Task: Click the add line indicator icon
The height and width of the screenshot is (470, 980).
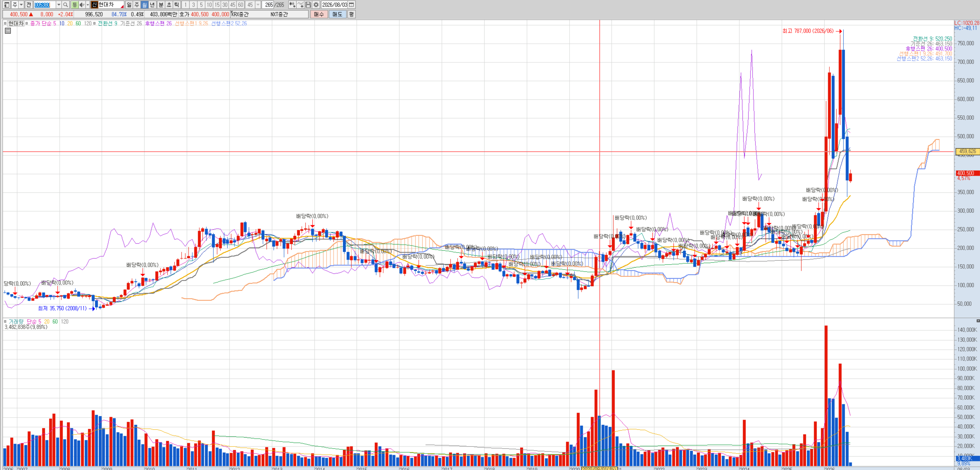Action: (x=300, y=5)
